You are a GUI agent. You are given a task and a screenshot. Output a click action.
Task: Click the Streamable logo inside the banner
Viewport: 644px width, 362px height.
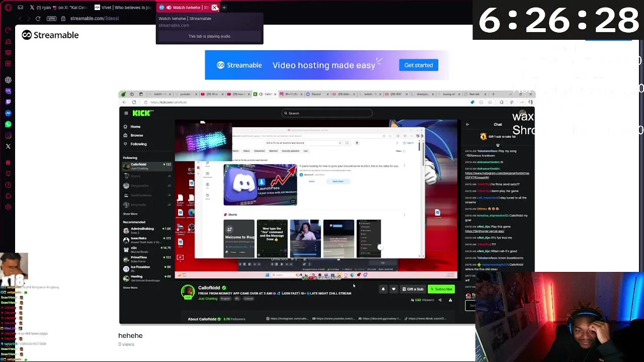239,65
